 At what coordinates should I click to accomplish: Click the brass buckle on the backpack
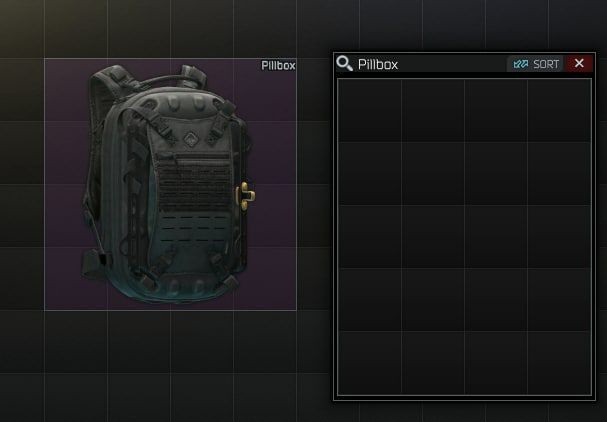point(245,196)
